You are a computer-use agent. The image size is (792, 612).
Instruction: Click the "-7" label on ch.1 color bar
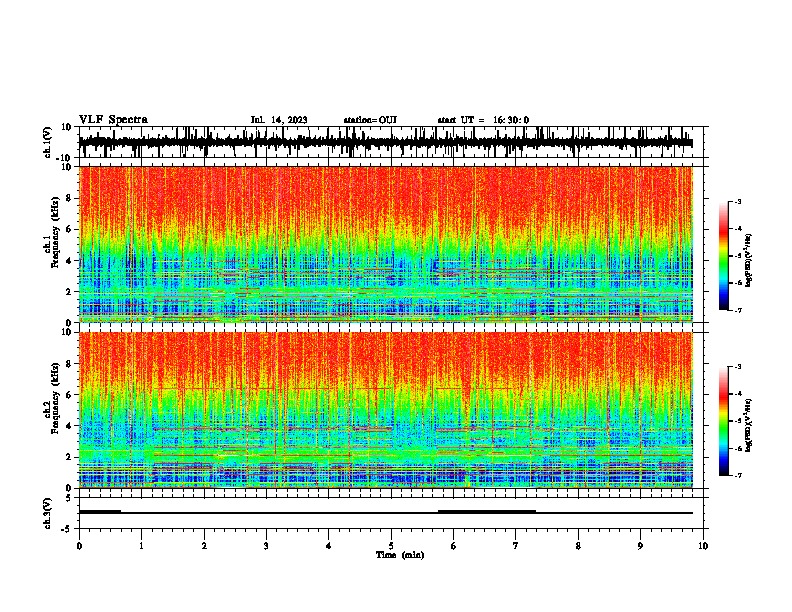pos(737,310)
